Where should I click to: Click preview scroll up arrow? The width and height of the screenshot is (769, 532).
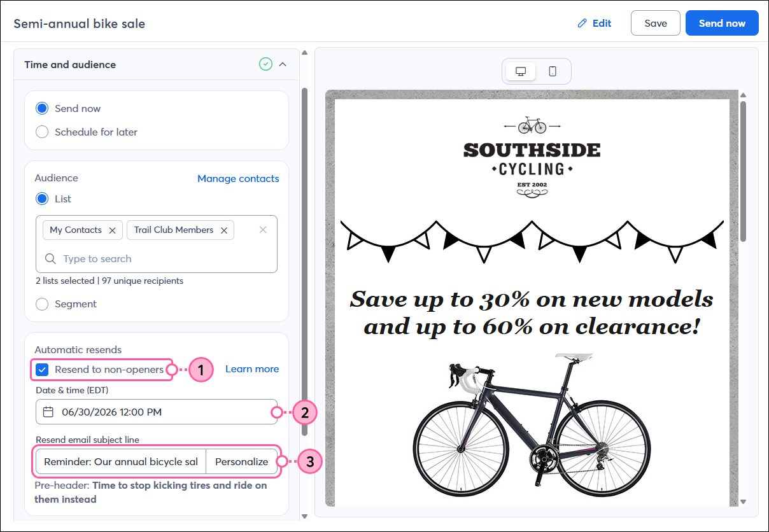coord(743,95)
